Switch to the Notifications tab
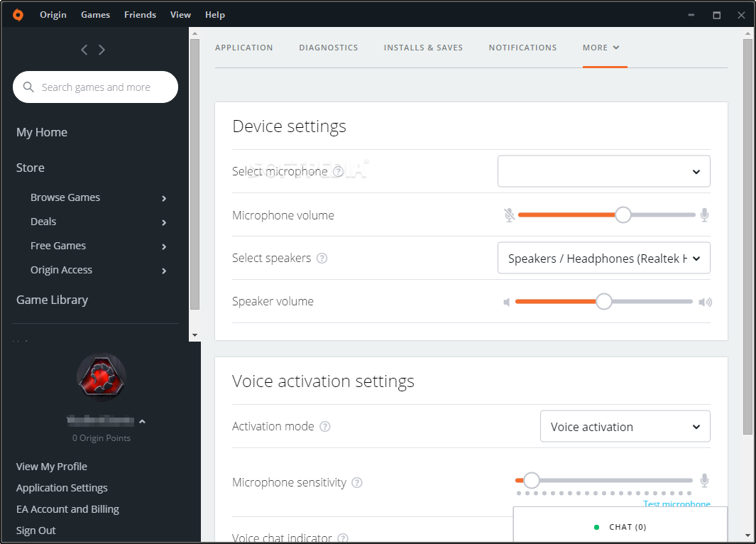 522,48
